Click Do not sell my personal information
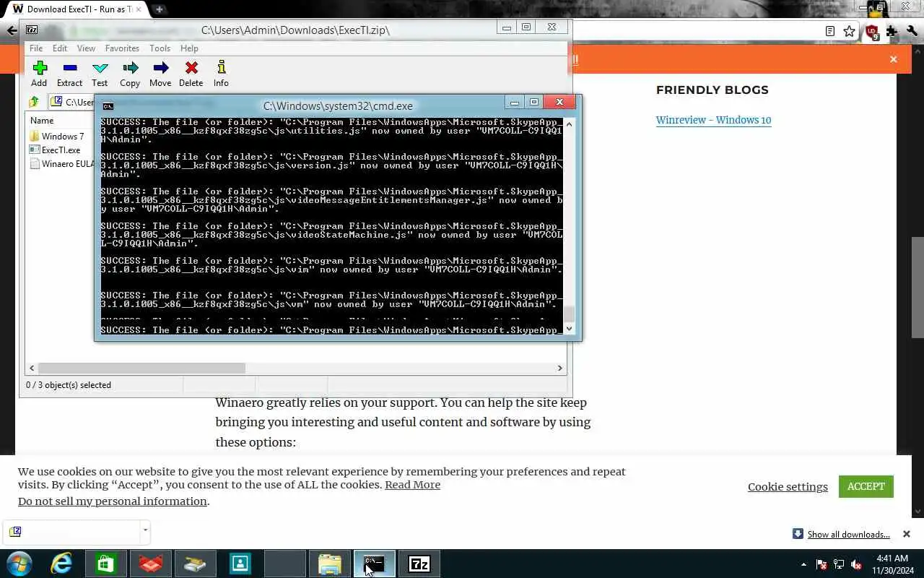Viewport: 924px width, 578px height. 113,501
